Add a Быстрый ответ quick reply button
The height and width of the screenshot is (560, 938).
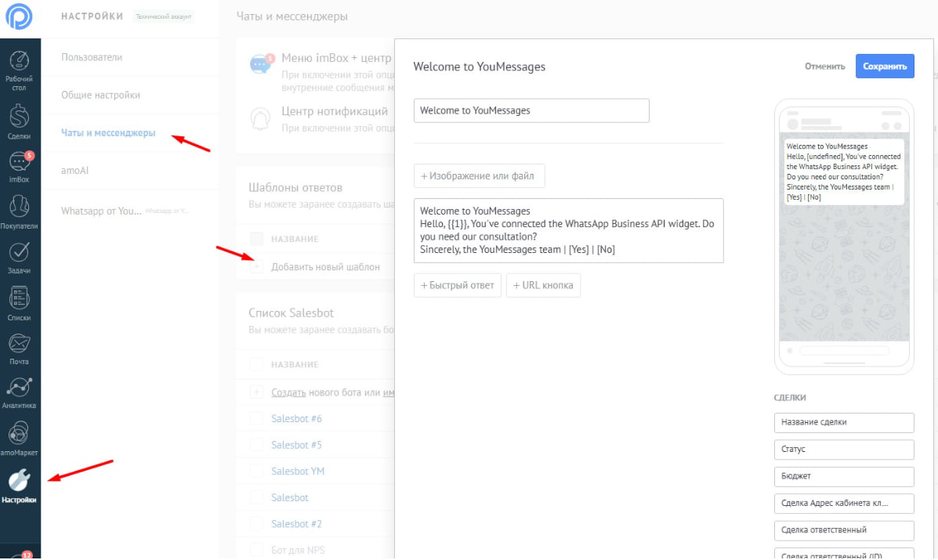point(457,285)
